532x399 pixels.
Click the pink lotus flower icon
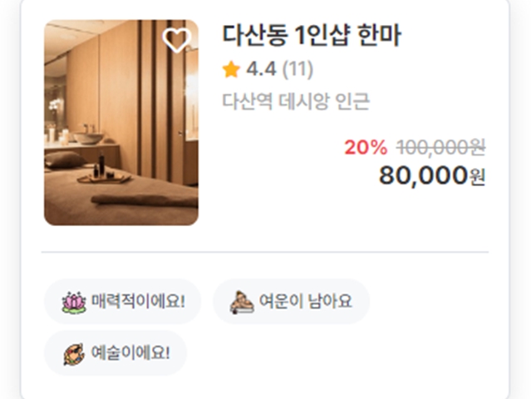pos(74,302)
